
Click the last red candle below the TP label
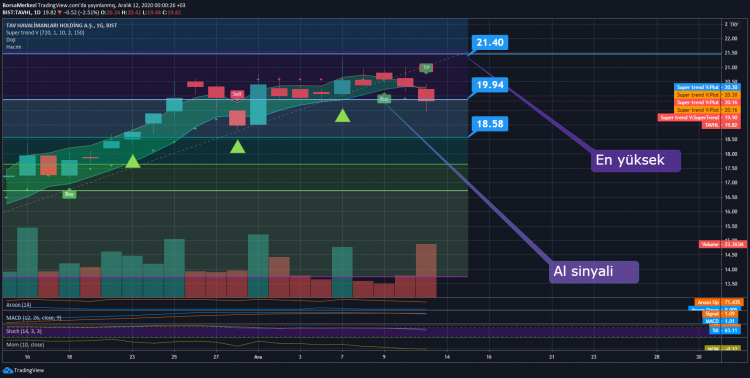(x=426, y=95)
